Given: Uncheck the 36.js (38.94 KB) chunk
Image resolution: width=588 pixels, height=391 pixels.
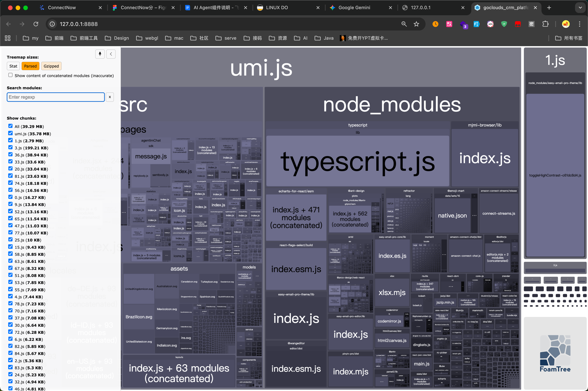Looking at the screenshot, I should click(10, 154).
